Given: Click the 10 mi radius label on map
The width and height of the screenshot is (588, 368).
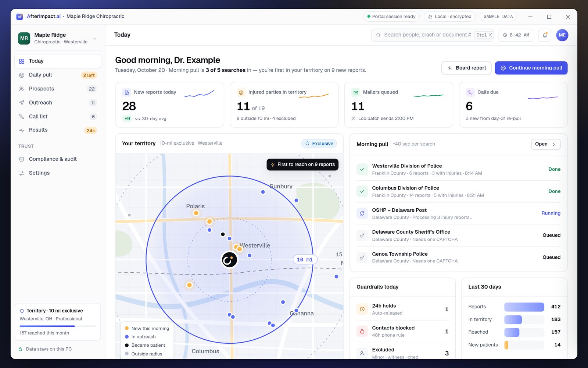Looking at the screenshot, I should [305, 259].
